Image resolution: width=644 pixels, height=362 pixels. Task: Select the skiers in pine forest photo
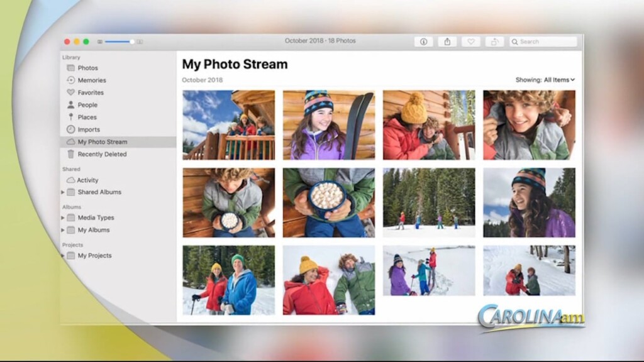pos(429,202)
